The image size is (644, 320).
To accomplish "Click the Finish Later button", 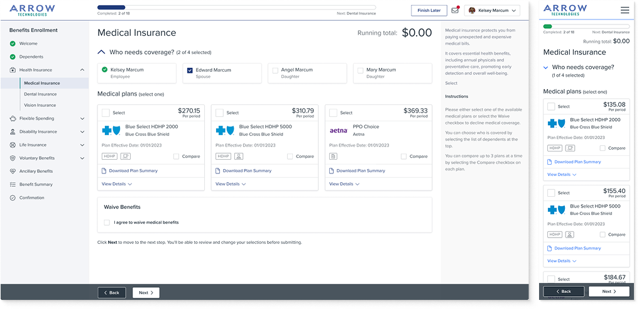I will point(428,11).
